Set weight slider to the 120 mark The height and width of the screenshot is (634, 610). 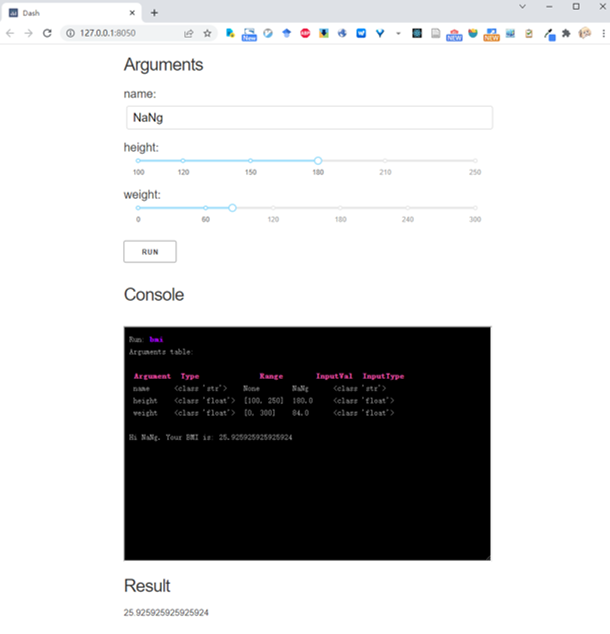pos(273,208)
